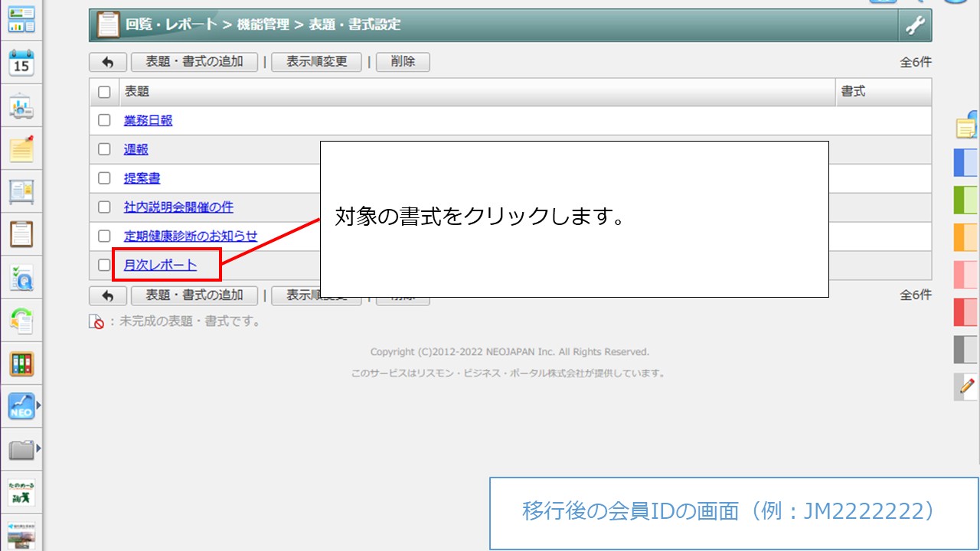This screenshot has height=551, width=980.
Task: Open the calendar icon showing 15
Action: coord(21,63)
